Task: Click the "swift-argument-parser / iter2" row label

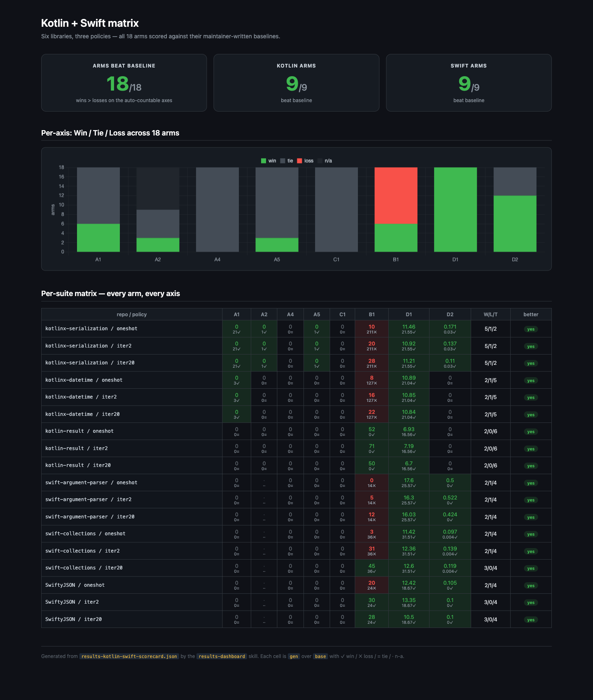Action: pos(89,499)
